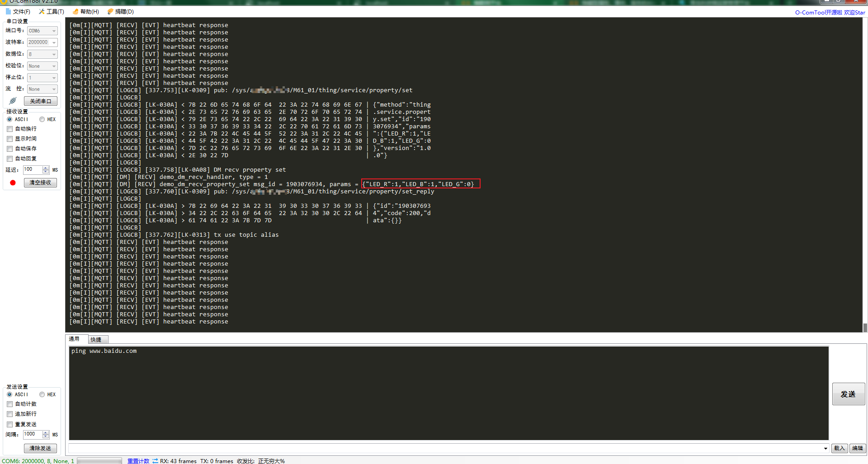868x464 pixels.
Task: Click the 清空接收 button
Action: click(40, 183)
